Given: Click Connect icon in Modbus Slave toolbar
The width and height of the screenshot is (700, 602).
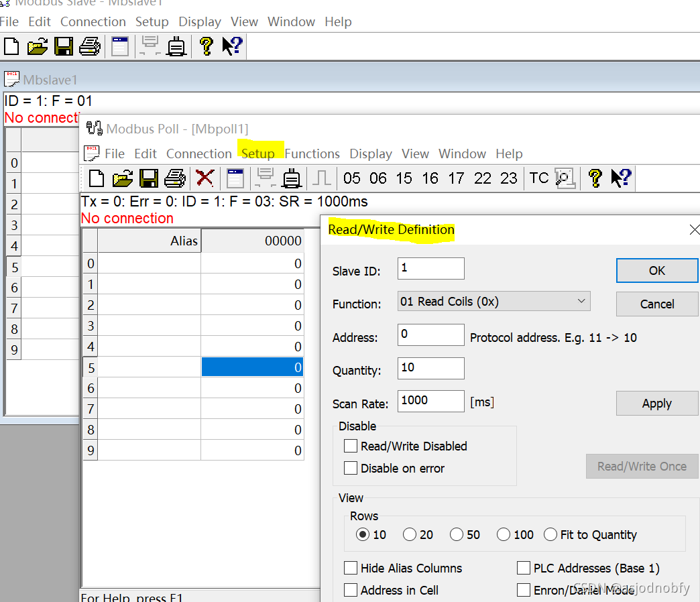Looking at the screenshot, I should 150,46.
